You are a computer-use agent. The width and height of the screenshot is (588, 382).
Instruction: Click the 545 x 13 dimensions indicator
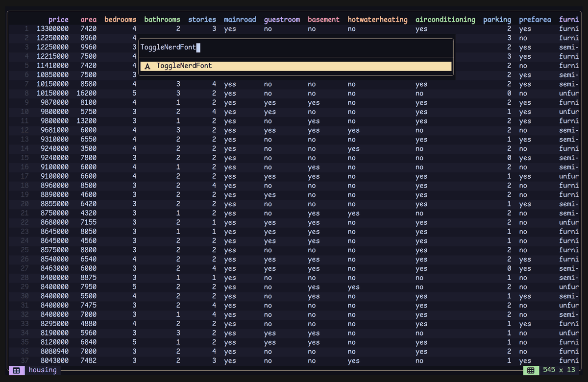coord(559,370)
